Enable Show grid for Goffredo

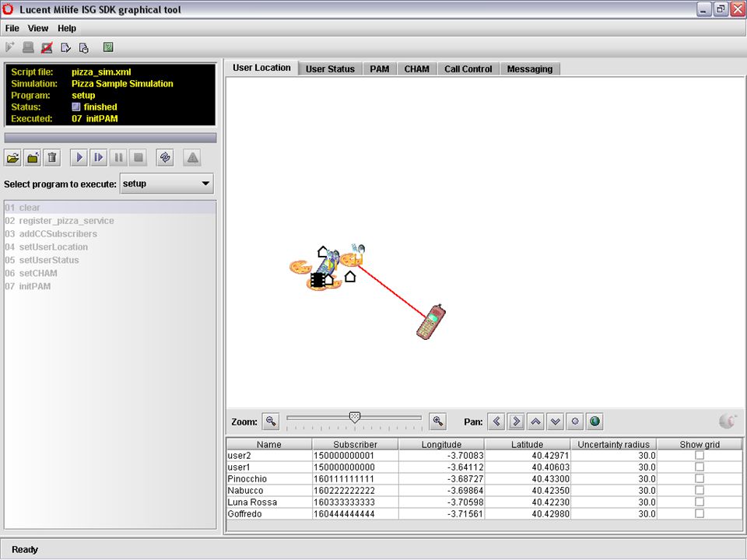(x=700, y=513)
